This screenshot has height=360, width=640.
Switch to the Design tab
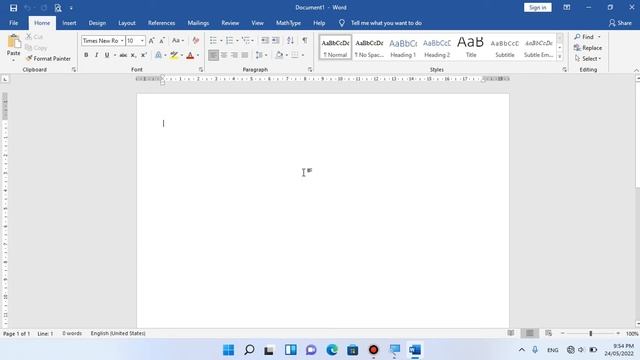(97, 23)
